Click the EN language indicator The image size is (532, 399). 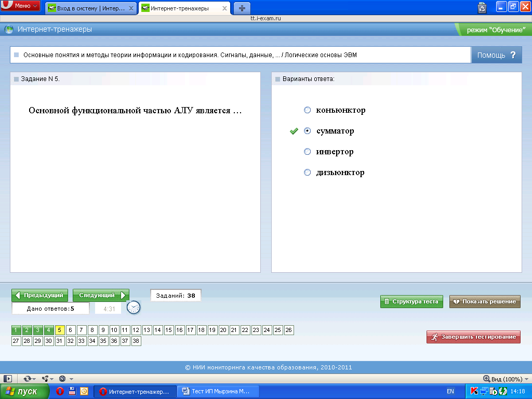(x=450, y=392)
